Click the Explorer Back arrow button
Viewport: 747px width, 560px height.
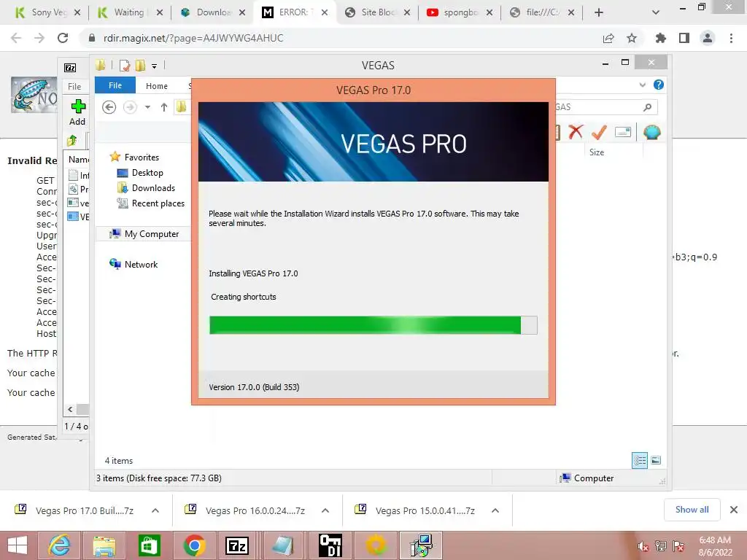point(109,107)
